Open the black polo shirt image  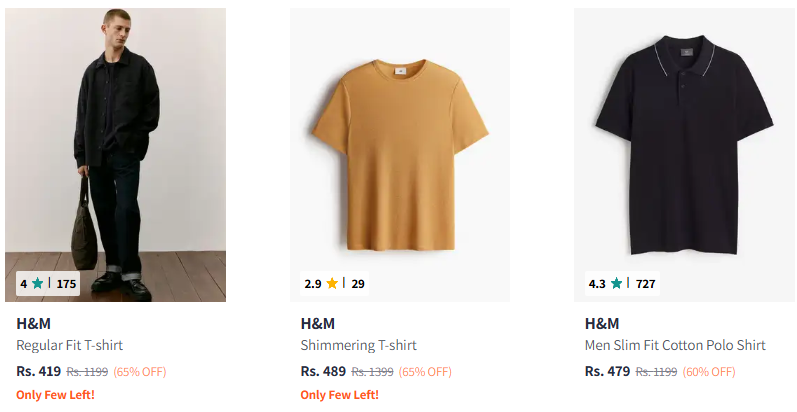pyautogui.click(x=683, y=150)
